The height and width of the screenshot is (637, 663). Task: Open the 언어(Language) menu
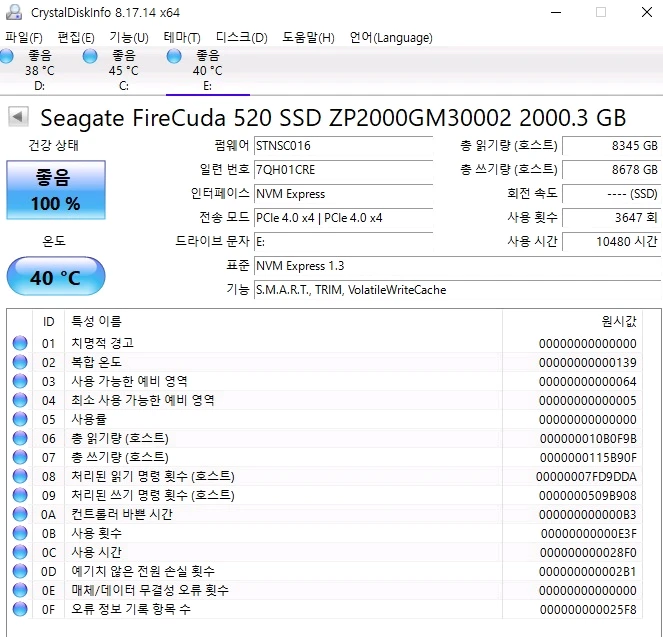click(x=391, y=38)
